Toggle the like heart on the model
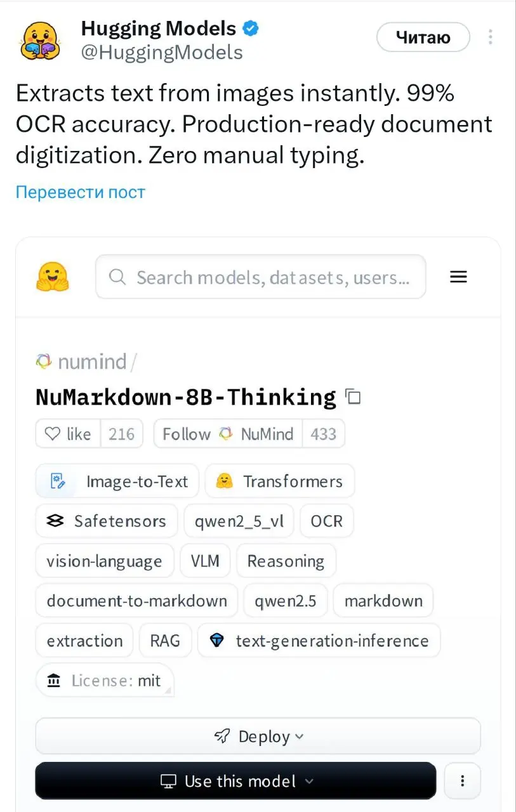Viewport: 516px width, 812px height. pos(53,434)
